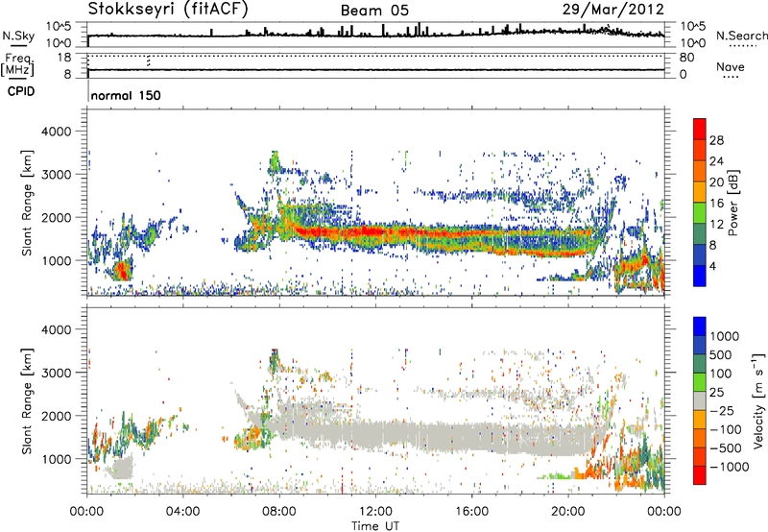Click the '16:00' time tick label
This screenshot has width=768, height=532.
click(x=471, y=512)
